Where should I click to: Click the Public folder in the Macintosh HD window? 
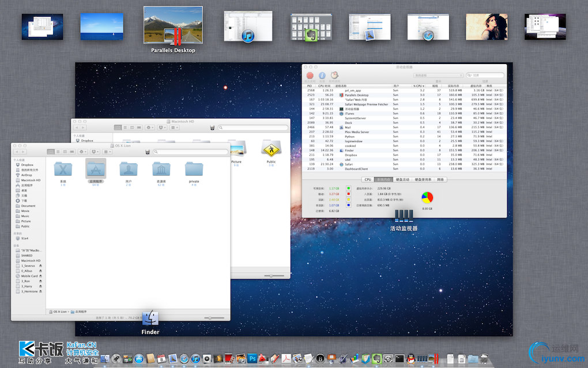point(271,149)
